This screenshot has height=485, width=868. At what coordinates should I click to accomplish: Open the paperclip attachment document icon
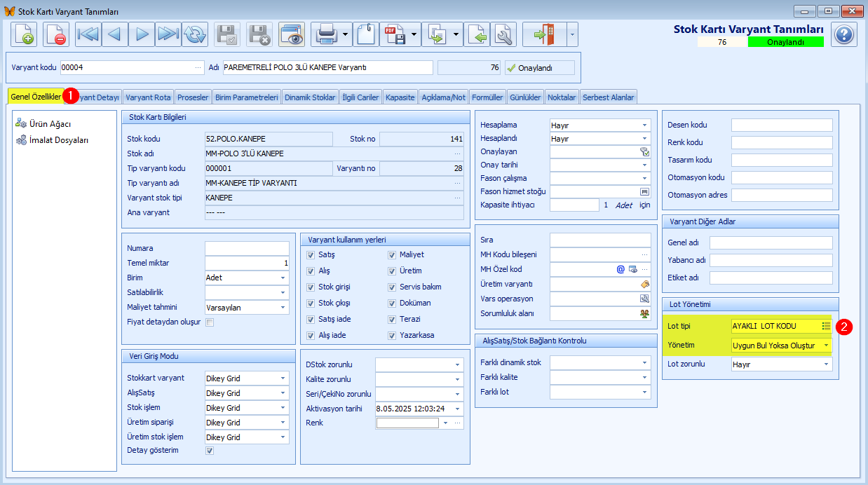(367, 34)
